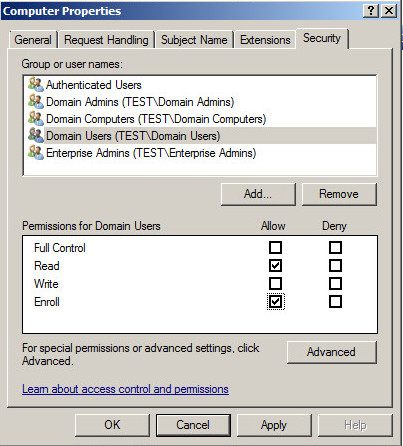Open the Request Handling tab

pos(106,40)
